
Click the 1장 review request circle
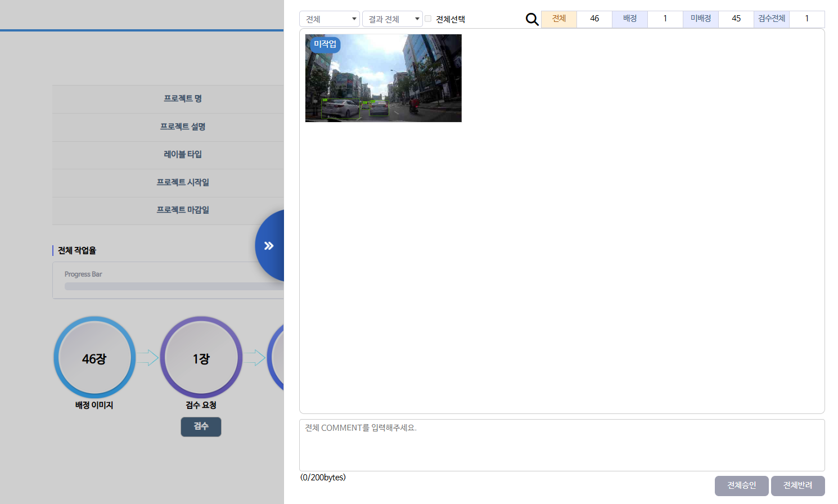[201, 358]
